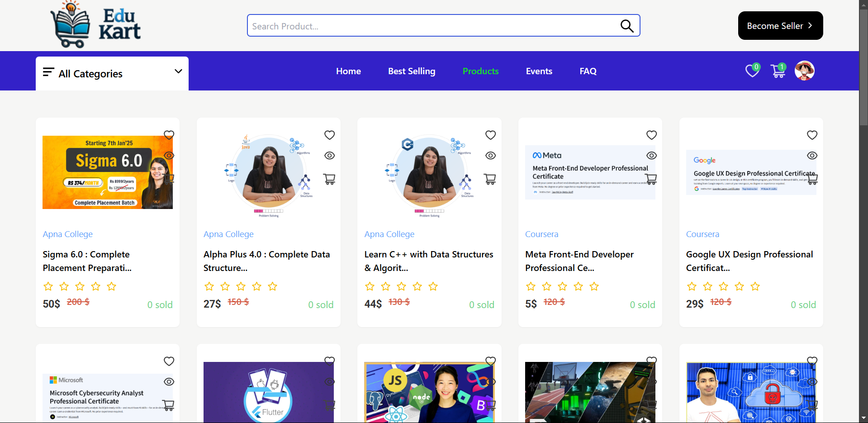Screen dimensions: 868x423
Task: Click '0 sold' on Meta Front-End card
Action: coord(642,304)
